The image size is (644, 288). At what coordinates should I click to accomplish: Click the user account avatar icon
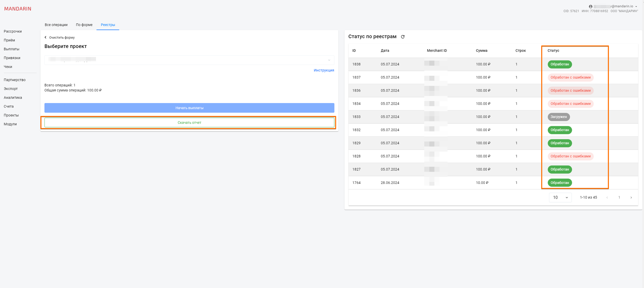(x=591, y=6)
